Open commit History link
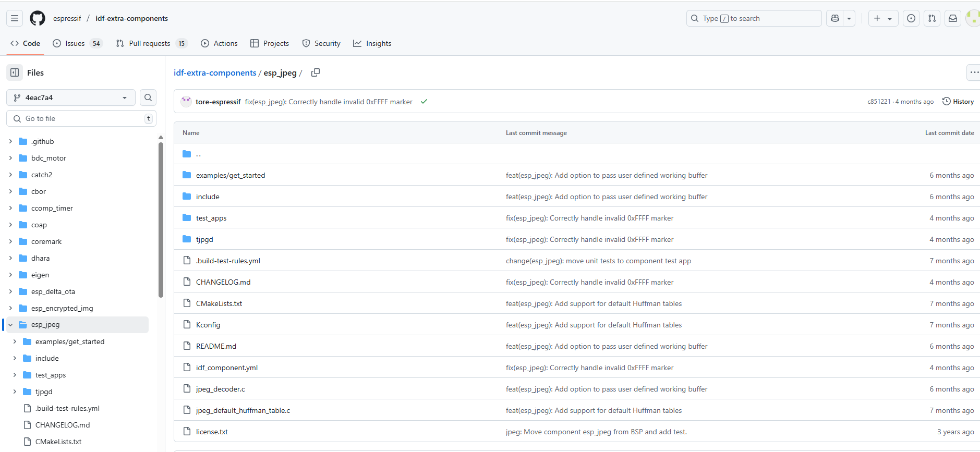 click(x=958, y=102)
